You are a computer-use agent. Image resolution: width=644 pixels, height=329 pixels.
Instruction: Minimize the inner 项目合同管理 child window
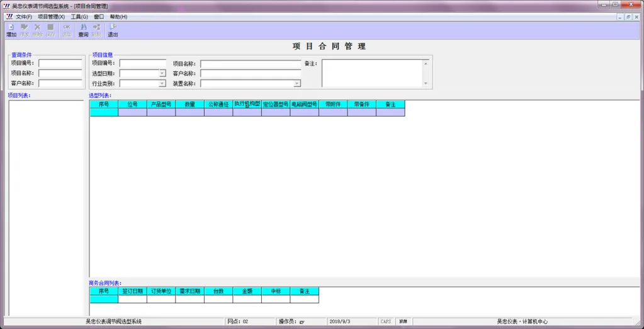click(620, 17)
